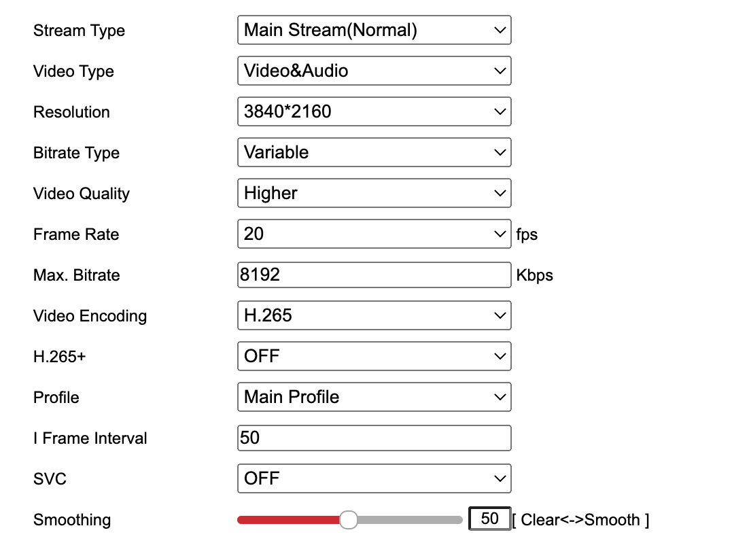Click the Kbps unit label
Screen dimensions: 749x560
coord(534,275)
